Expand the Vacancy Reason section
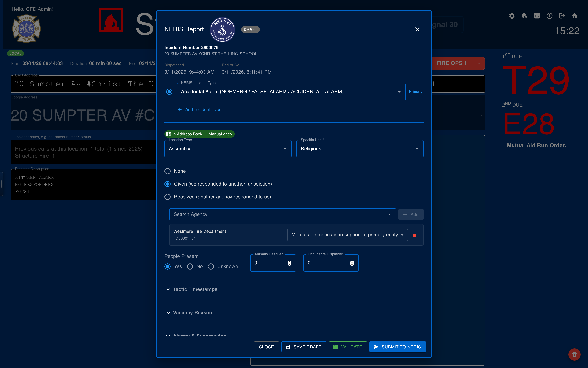 pos(189,313)
